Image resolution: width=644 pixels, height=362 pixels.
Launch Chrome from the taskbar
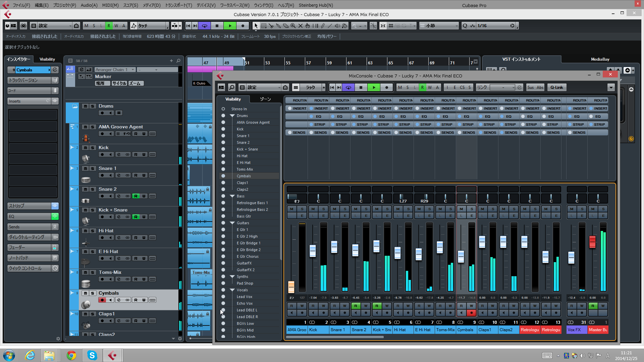tap(71, 355)
